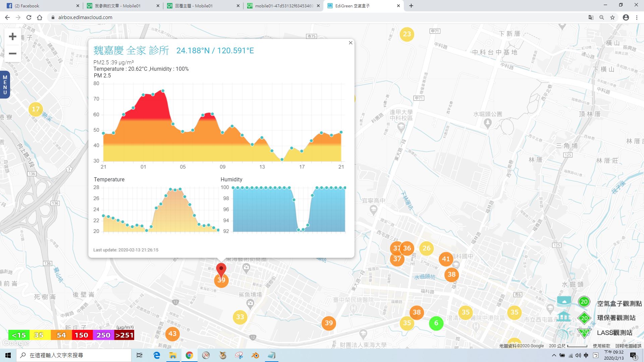Image resolution: width=644 pixels, height=362 pixels.
Task: Click the orange 54 legend swatch
Action: coord(61,335)
